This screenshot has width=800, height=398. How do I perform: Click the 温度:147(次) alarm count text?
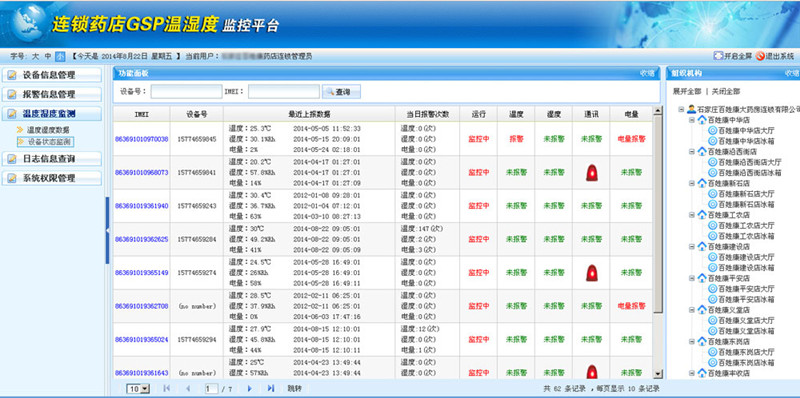[421, 229]
